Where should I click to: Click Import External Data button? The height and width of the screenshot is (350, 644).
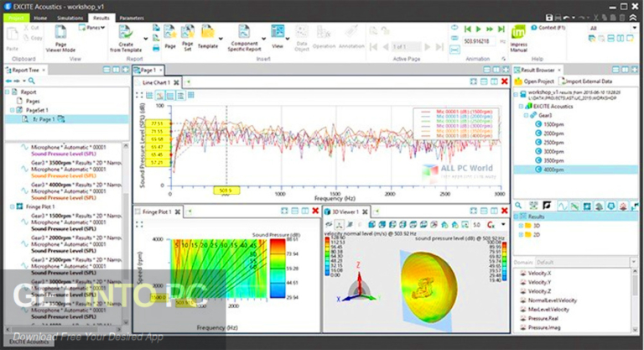pos(587,81)
